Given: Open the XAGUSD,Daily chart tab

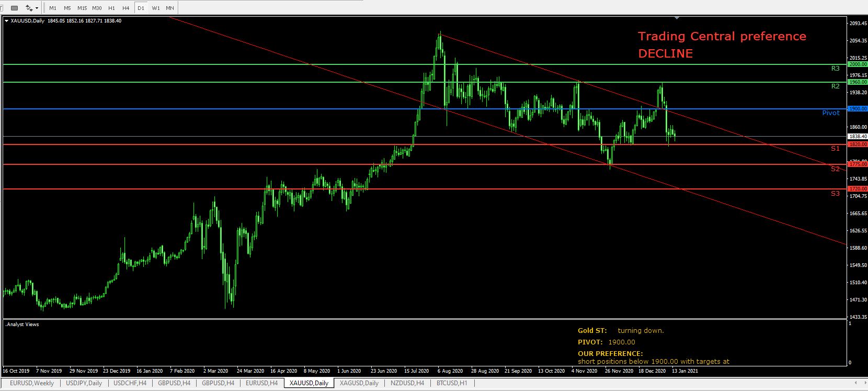Looking at the screenshot, I should tap(359, 383).
